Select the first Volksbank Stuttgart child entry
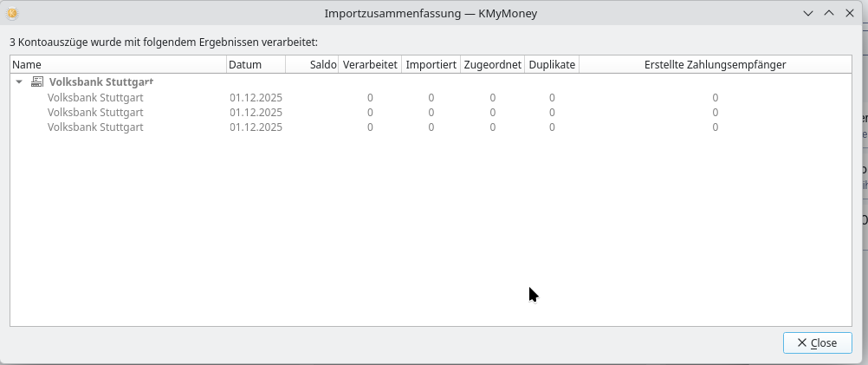Image resolution: width=868 pixels, height=365 pixels. pyautogui.click(x=95, y=97)
